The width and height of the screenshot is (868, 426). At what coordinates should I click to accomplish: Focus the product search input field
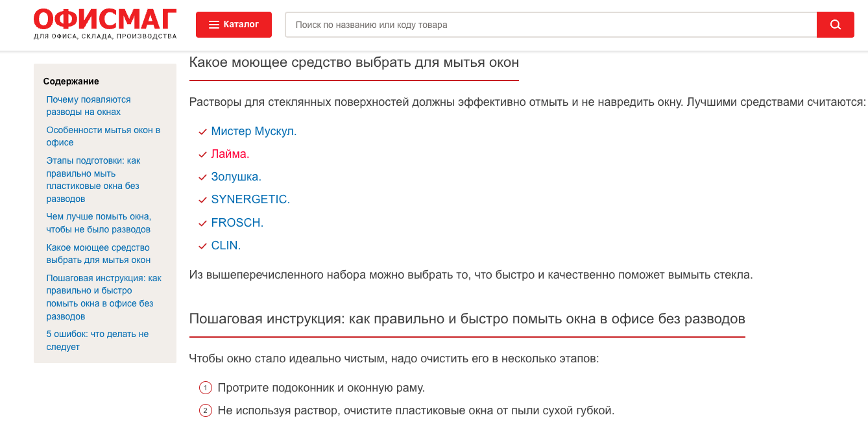(551, 25)
